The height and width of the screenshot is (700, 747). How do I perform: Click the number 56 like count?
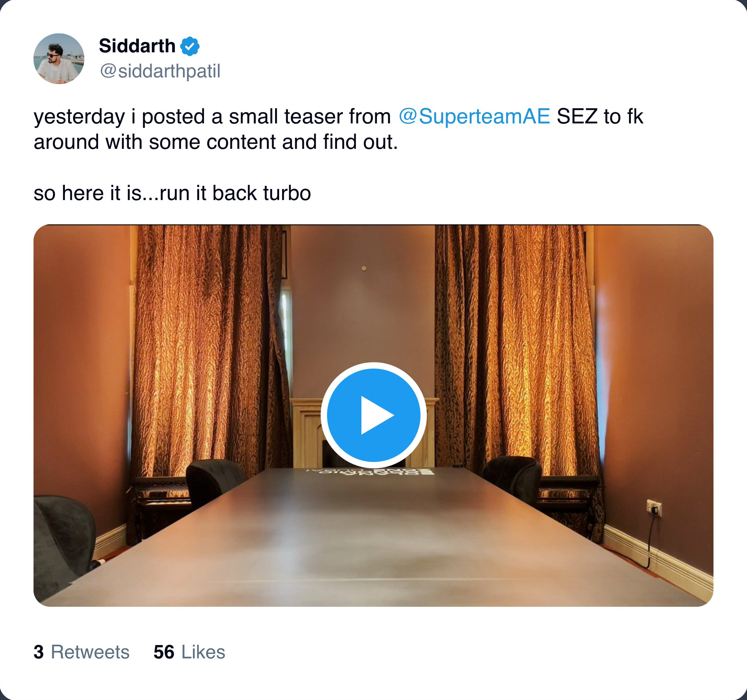[164, 652]
